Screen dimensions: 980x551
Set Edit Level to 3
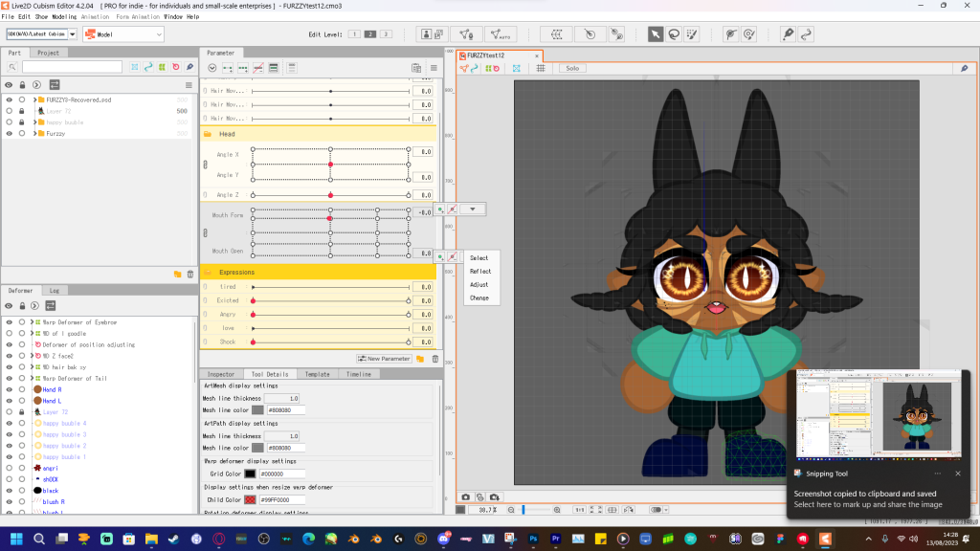coord(386,34)
